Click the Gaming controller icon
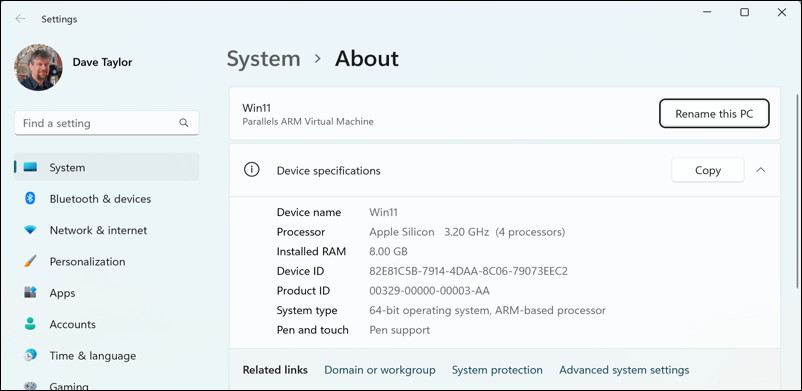The width and height of the screenshot is (802, 391). 30,385
